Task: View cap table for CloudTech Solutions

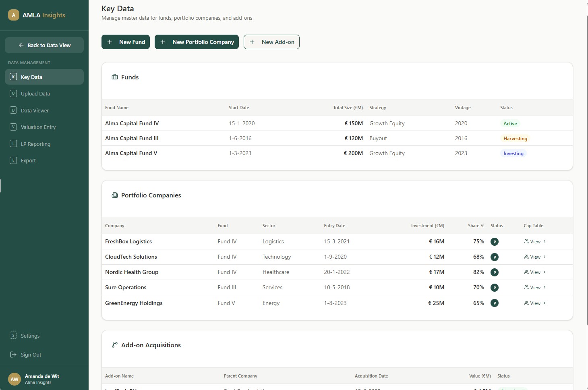Action: click(535, 257)
